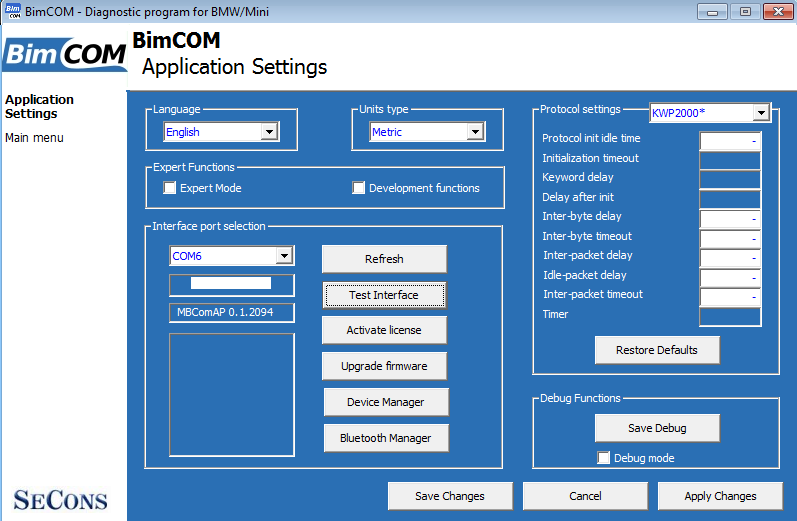The image size is (797, 521).
Task: Click the Restore Defaults button
Action: (657, 350)
